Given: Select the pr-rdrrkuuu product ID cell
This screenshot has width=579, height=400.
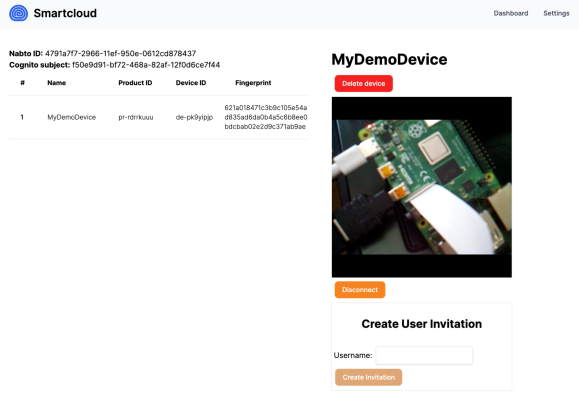Looking at the screenshot, I should pos(136,117).
